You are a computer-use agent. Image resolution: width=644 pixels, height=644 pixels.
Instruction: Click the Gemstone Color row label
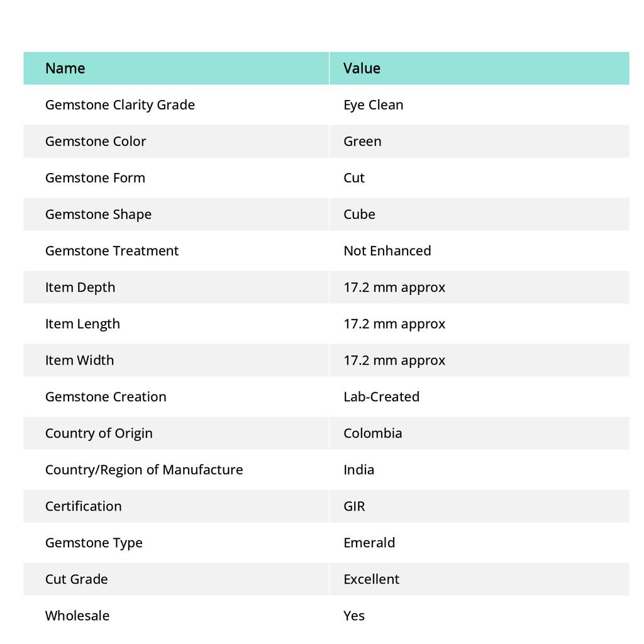pos(95,141)
